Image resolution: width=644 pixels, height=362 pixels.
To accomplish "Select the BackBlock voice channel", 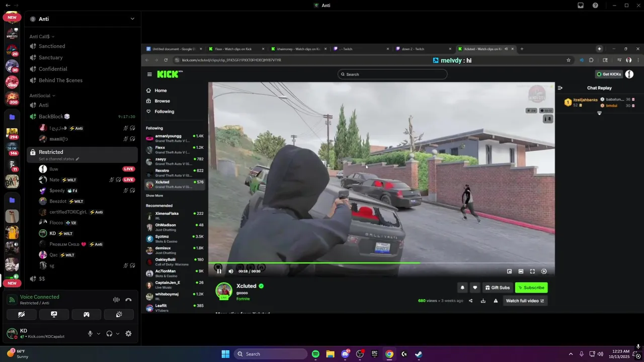I will (x=82, y=117).
